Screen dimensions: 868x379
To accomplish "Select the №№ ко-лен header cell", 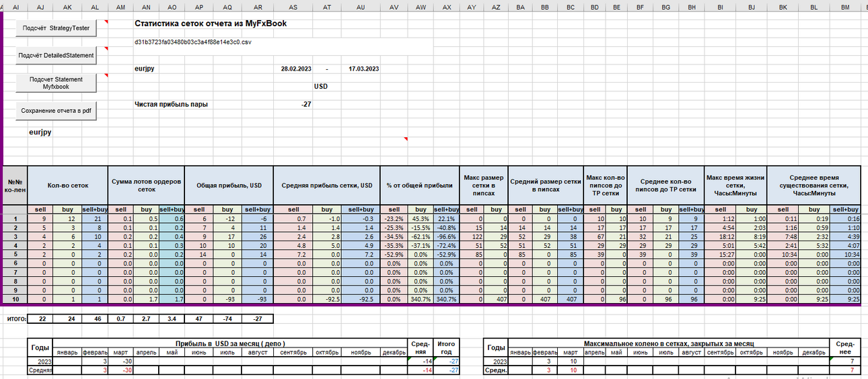I will [x=15, y=185].
